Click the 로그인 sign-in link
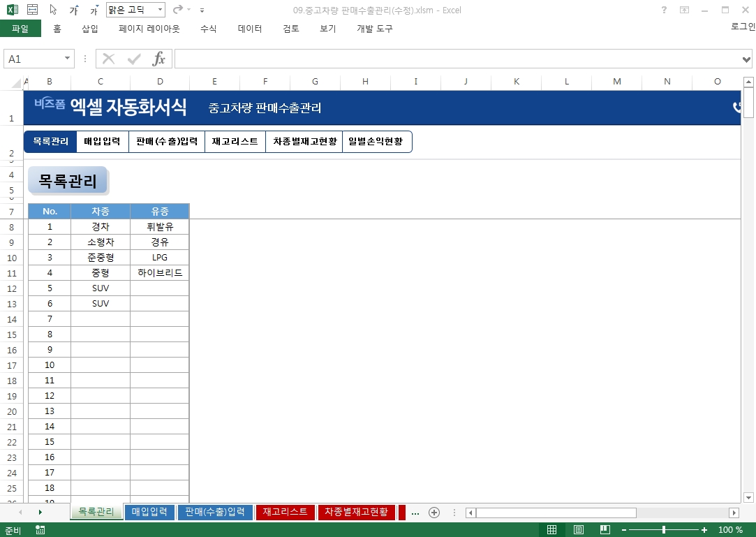 point(743,27)
